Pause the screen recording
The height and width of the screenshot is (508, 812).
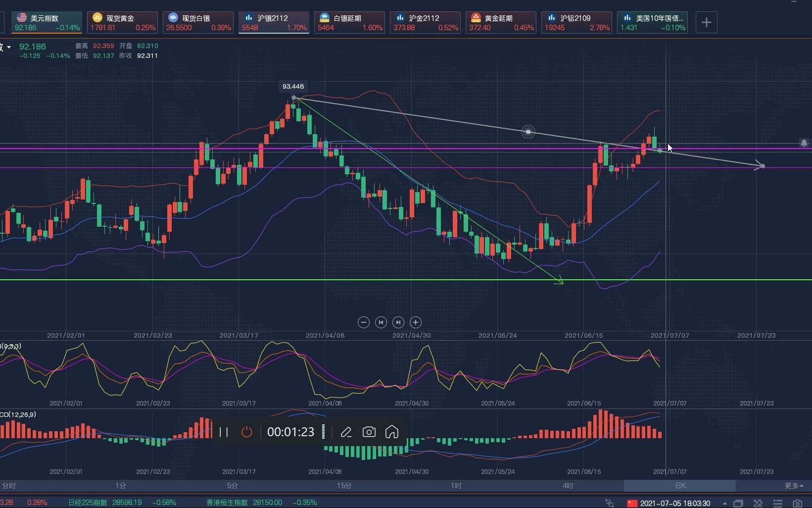coord(224,432)
